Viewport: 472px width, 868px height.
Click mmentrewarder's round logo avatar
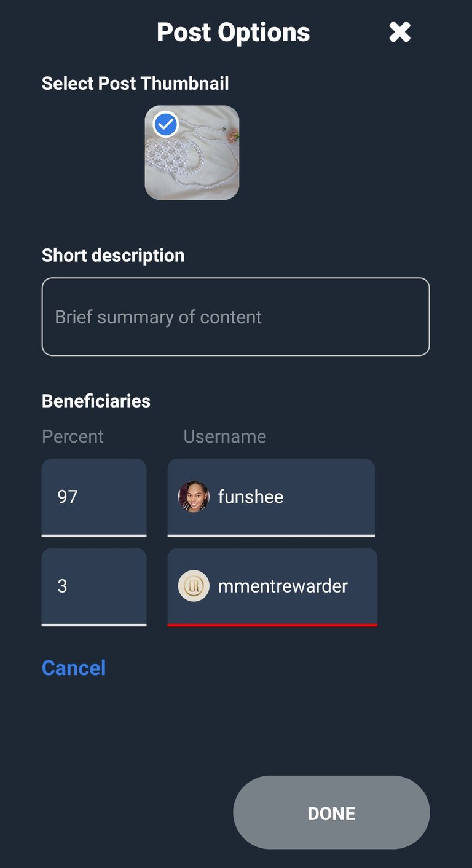194,586
